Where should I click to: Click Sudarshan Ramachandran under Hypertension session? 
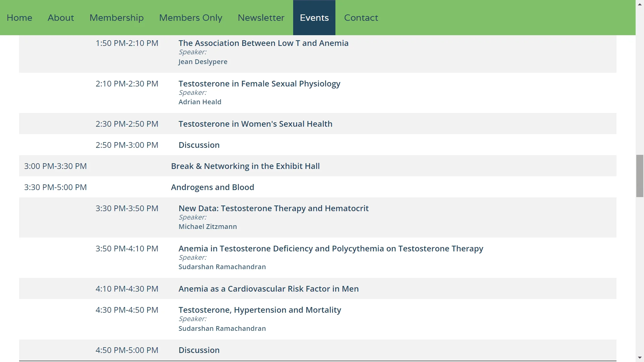[222, 328]
